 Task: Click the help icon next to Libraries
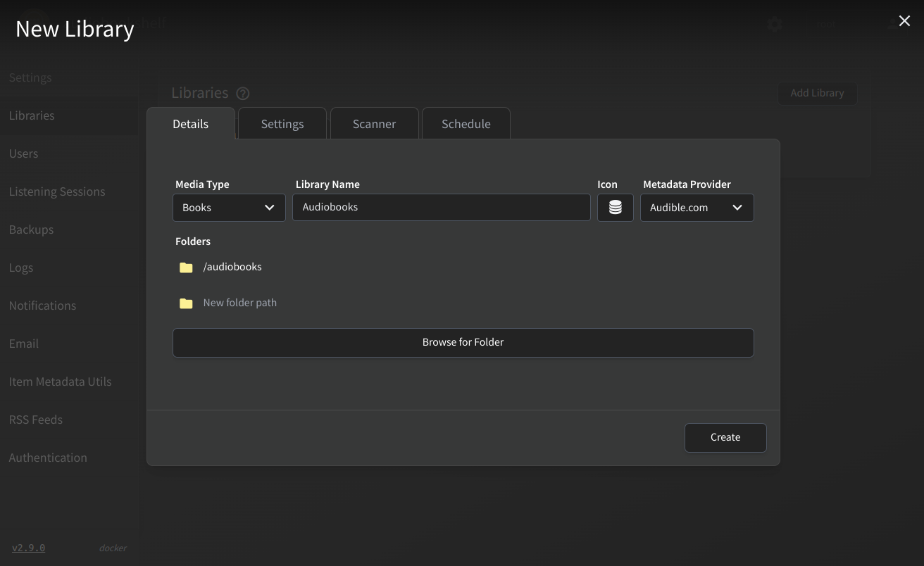coord(243,94)
